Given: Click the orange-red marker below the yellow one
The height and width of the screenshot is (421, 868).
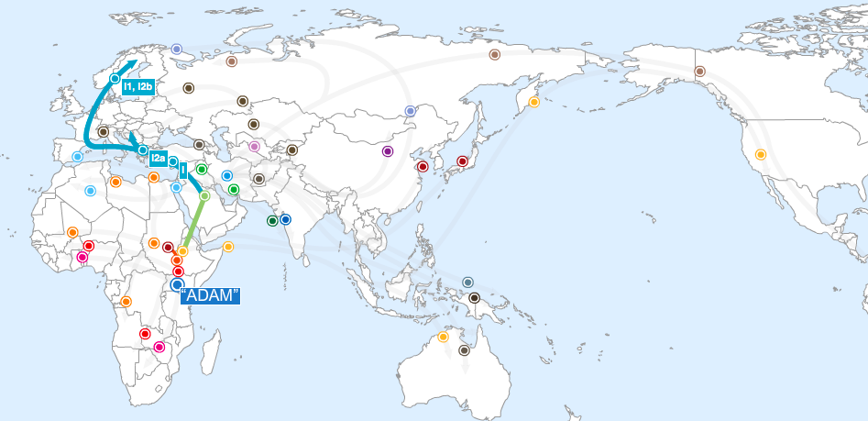Looking at the screenshot, I should (x=177, y=260).
